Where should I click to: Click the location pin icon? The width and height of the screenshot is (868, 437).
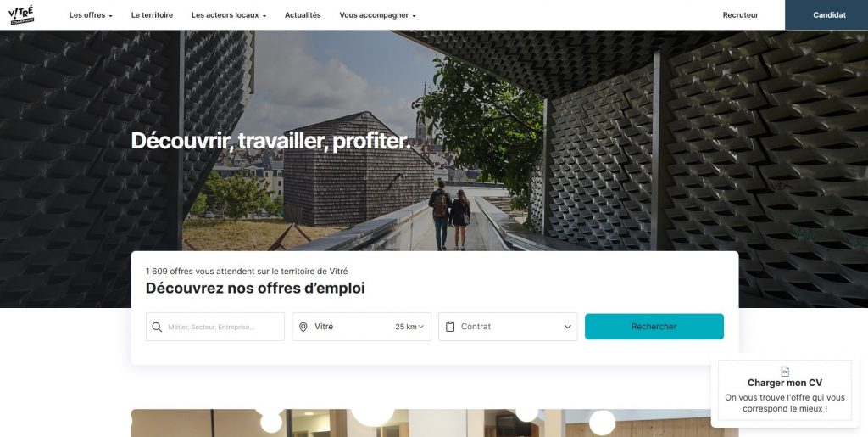click(303, 327)
